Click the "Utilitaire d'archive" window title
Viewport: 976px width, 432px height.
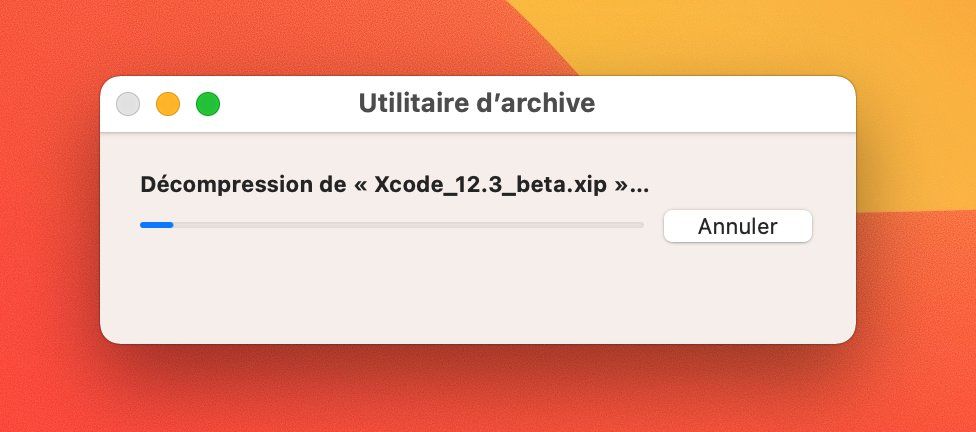click(x=476, y=103)
